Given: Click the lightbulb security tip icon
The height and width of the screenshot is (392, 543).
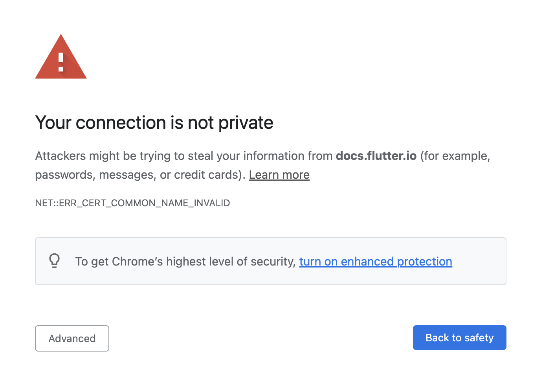Looking at the screenshot, I should pyautogui.click(x=55, y=260).
